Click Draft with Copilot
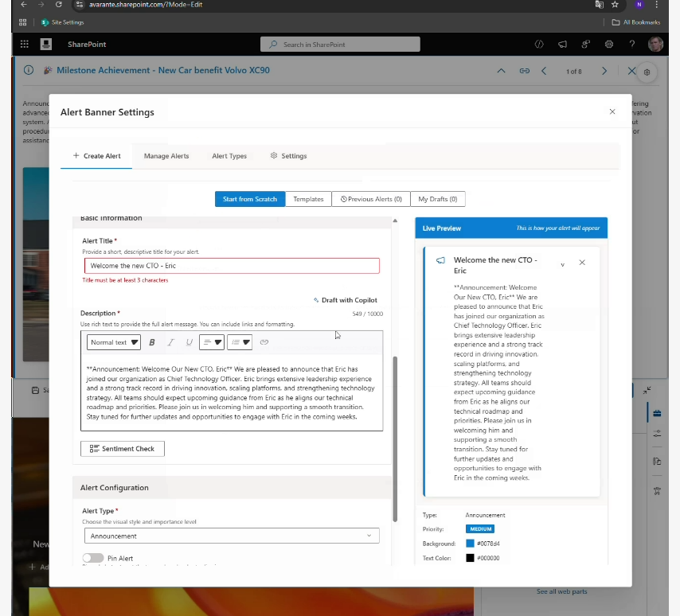The width and height of the screenshot is (680, 616). [346, 300]
